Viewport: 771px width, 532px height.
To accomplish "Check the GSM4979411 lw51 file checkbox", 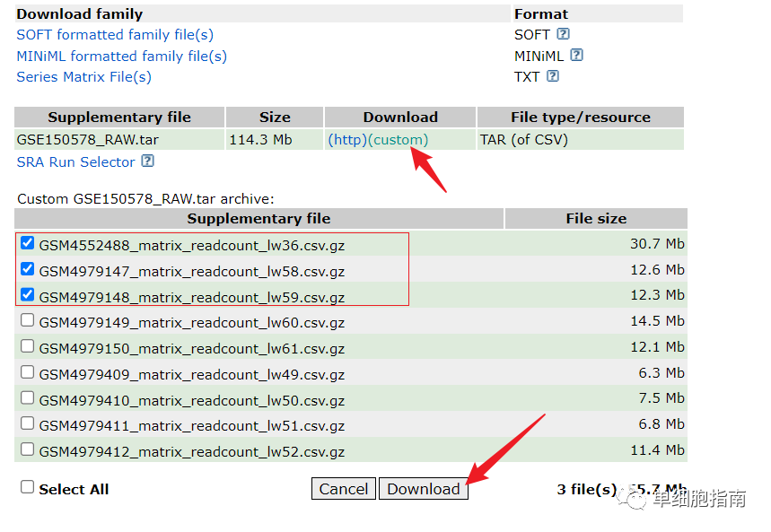I will (28, 423).
